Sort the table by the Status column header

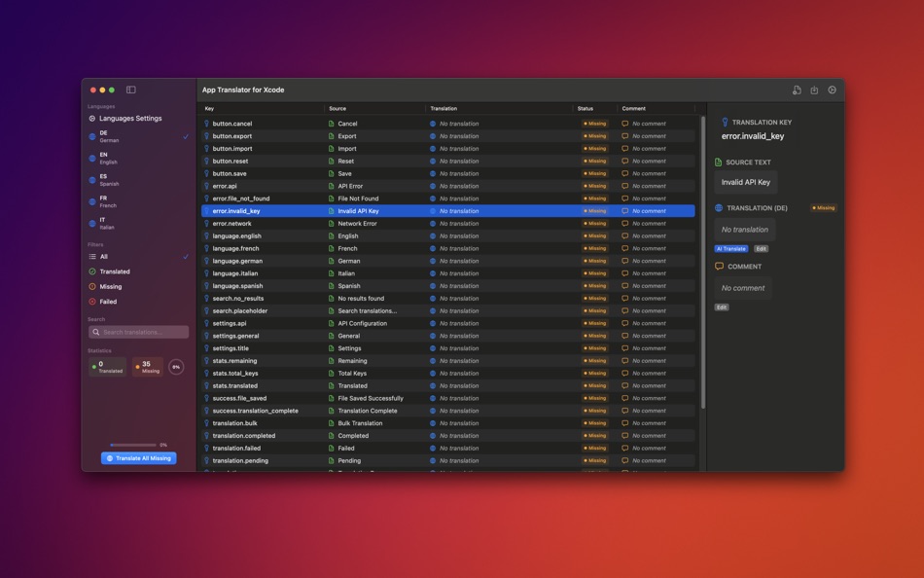[584, 108]
